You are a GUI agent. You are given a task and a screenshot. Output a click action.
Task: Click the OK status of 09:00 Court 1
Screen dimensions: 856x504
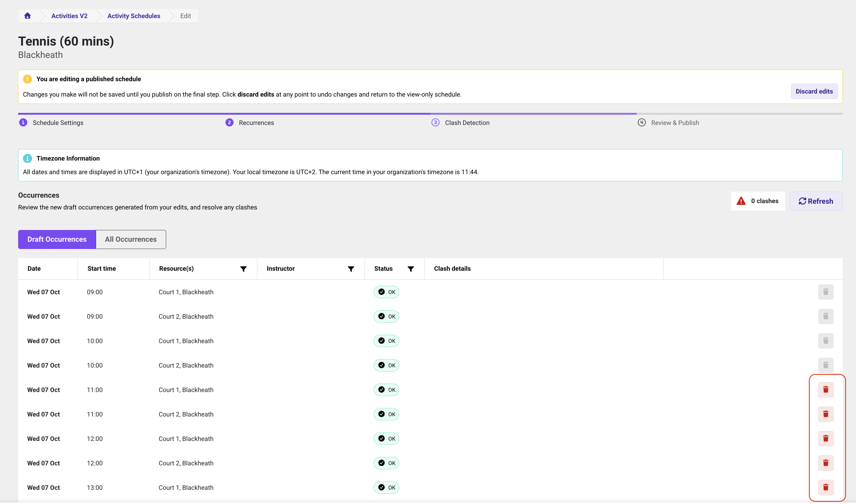[x=386, y=292]
